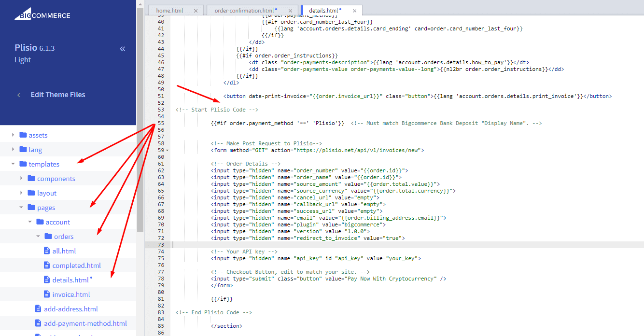Click the lang folder icon
Viewport: 644px width, 336px height.
tap(23, 150)
